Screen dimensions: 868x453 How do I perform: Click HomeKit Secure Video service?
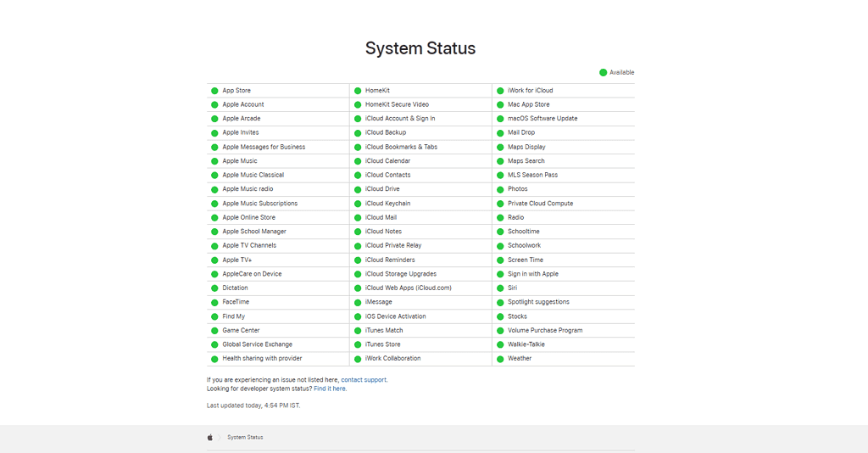397,104
